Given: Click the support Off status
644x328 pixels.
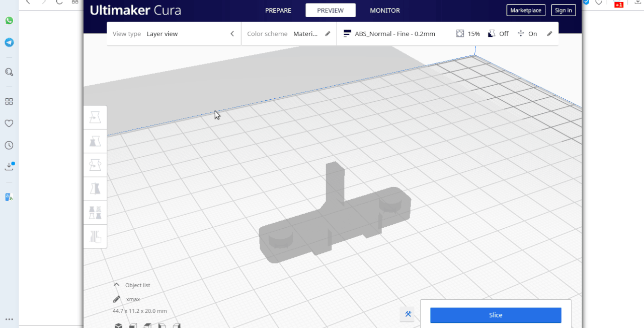Looking at the screenshot, I should [504, 34].
